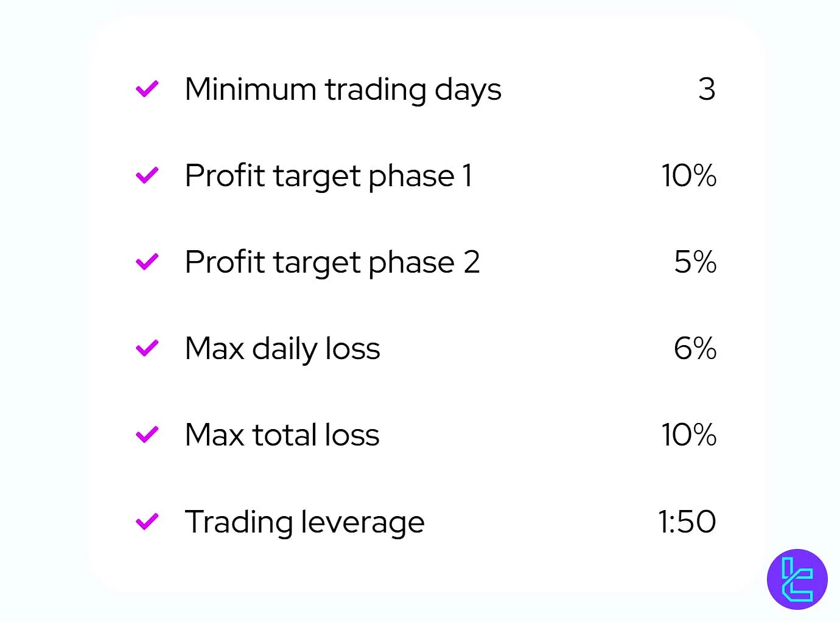The height and width of the screenshot is (622, 840).
Task: Click the checkmark next to Profit target phase 1
Action: click(x=147, y=175)
